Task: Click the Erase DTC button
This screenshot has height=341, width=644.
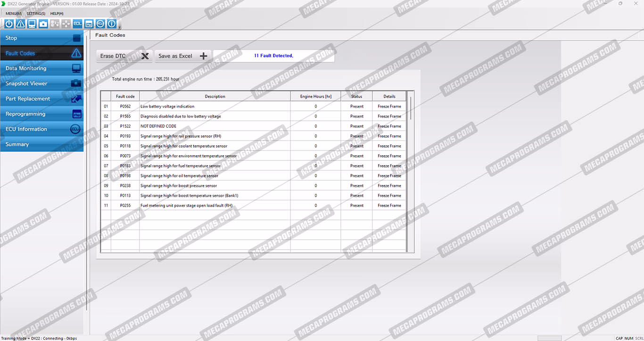Action: (124, 56)
